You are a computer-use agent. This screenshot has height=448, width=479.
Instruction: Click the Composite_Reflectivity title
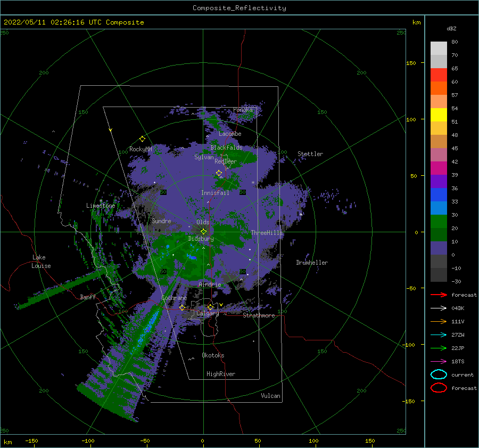point(240,8)
